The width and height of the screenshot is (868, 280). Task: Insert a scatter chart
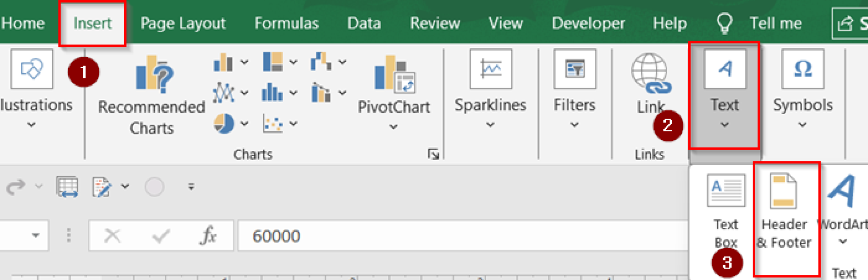(x=272, y=124)
